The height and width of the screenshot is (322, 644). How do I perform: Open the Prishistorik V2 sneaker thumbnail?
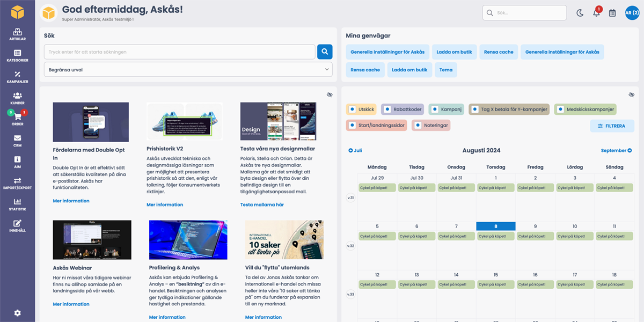pyautogui.click(x=185, y=122)
